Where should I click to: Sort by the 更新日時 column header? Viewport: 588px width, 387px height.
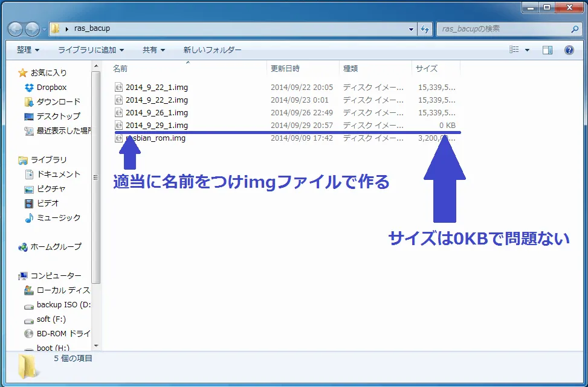285,68
